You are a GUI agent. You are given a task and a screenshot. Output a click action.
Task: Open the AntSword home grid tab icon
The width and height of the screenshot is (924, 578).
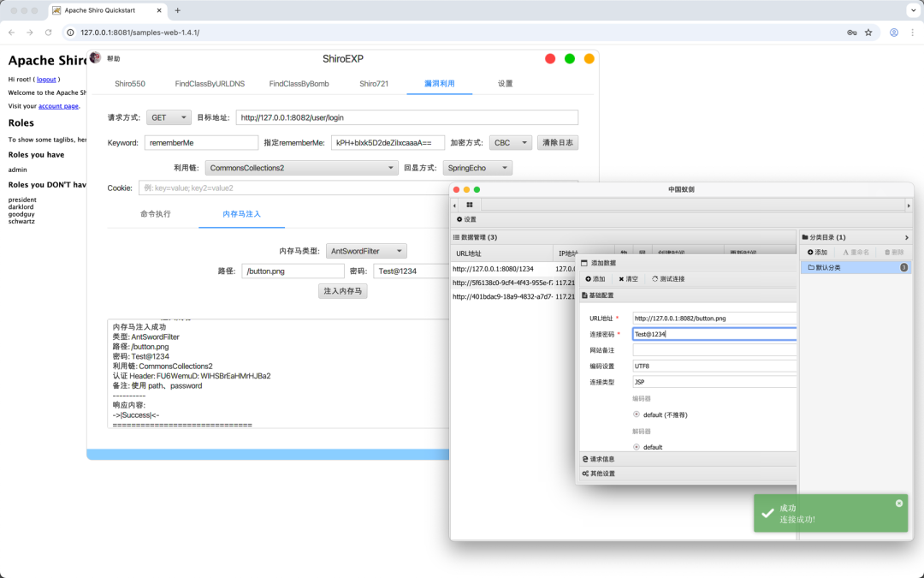coord(470,205)
